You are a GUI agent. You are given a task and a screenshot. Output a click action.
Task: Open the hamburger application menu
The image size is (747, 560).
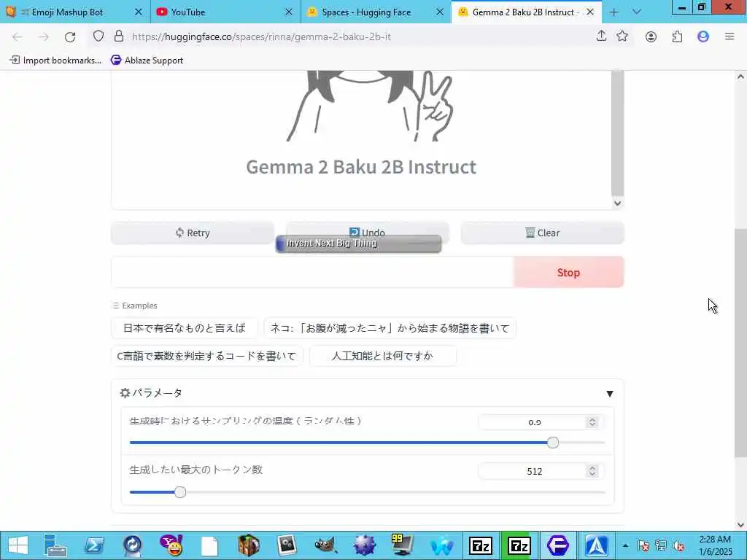click(729, 36)
